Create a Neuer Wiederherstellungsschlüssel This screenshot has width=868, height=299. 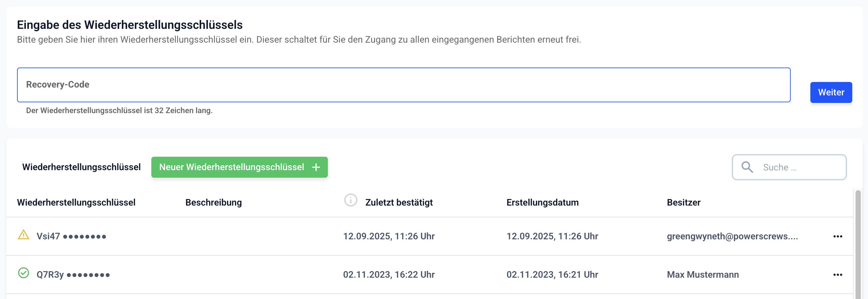pos(239,167)
